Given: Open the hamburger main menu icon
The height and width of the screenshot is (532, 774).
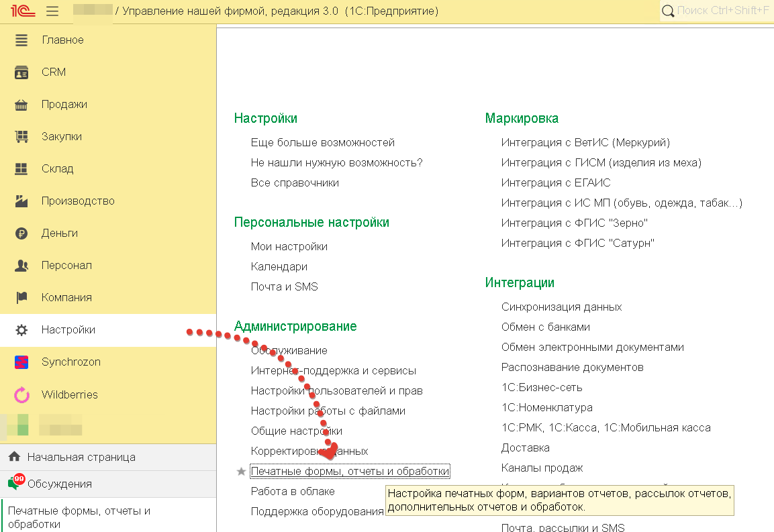Looking at the screenshot, I should click(x=52, y=11).
